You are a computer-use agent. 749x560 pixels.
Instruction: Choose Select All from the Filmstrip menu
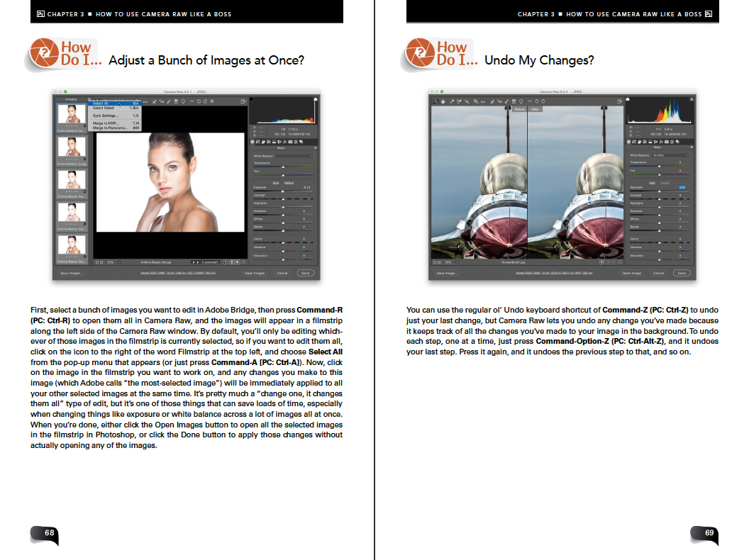coord(100,103)
